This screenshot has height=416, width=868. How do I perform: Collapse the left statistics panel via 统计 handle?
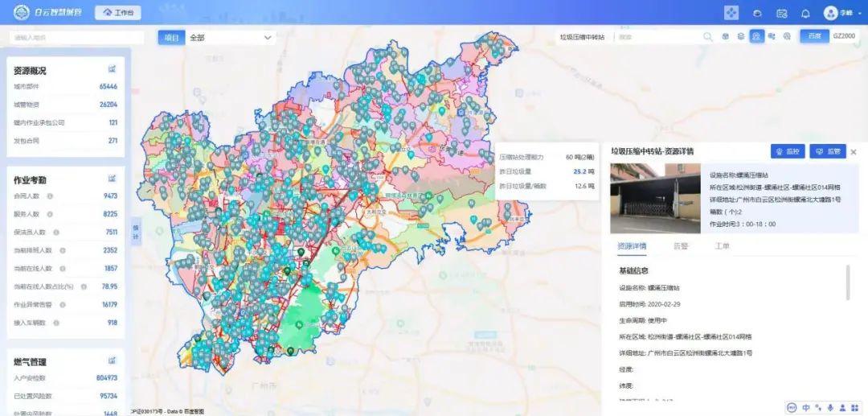[135, 230]
